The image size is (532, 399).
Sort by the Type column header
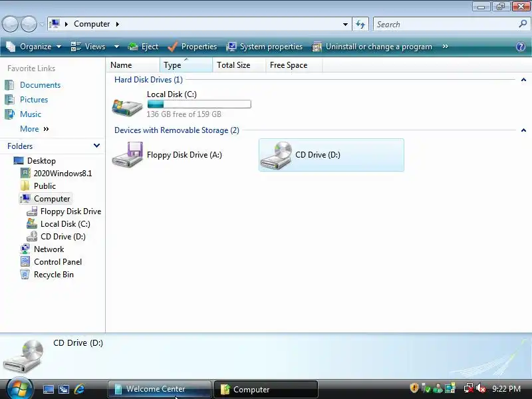click(x=186, y=65)
